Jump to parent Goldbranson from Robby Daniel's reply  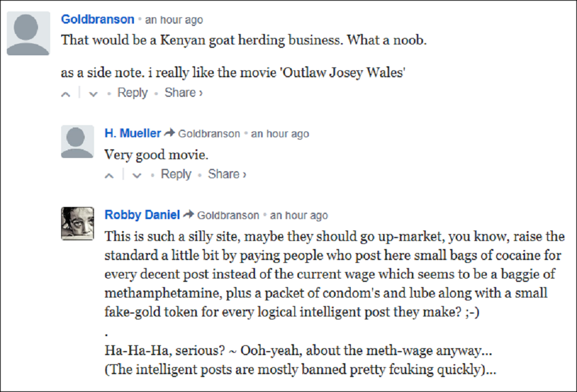(x=228, y=215)
